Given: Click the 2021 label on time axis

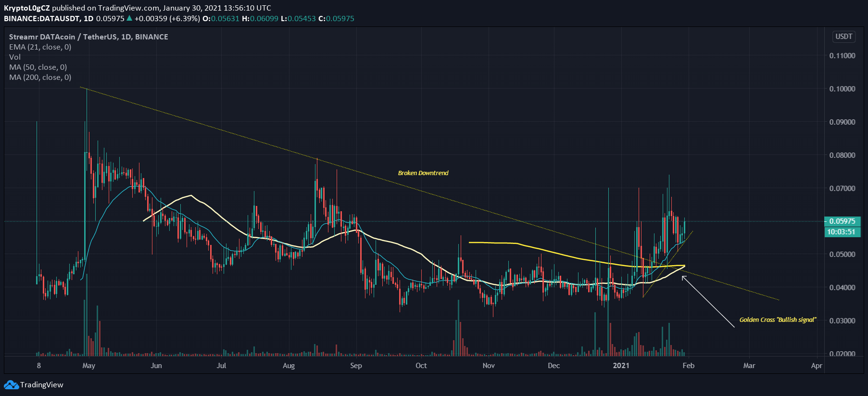Looking at the screenshot, I should click(621, 366).
